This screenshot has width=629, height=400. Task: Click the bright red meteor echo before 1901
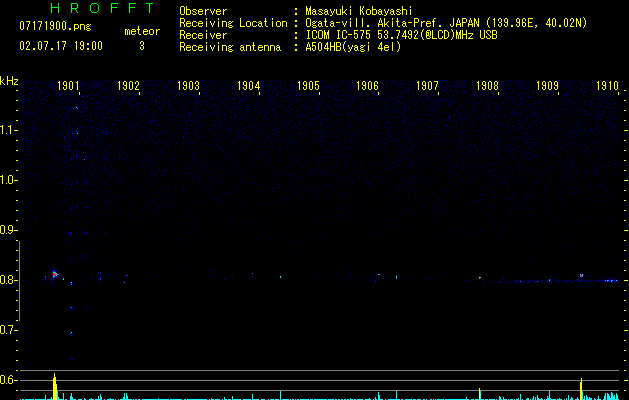[x=55, y=274]
